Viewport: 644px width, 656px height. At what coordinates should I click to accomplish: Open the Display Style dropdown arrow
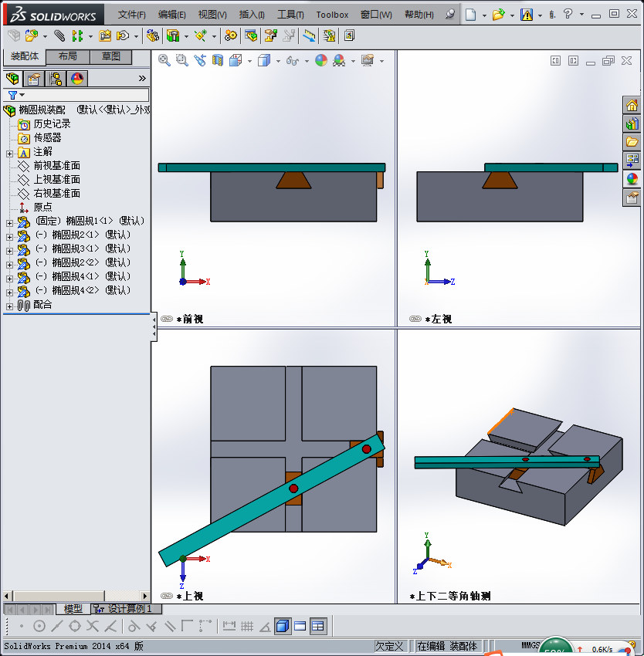278,61
